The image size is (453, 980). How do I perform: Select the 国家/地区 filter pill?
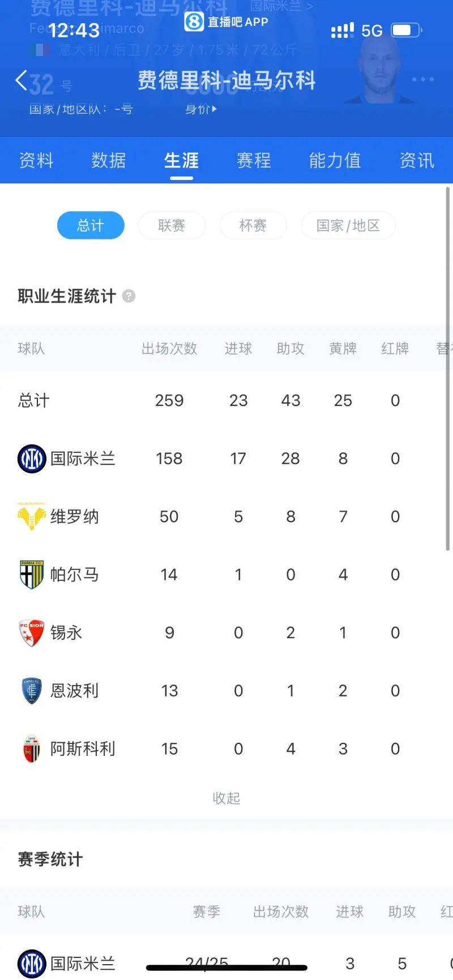pos(348,225)
